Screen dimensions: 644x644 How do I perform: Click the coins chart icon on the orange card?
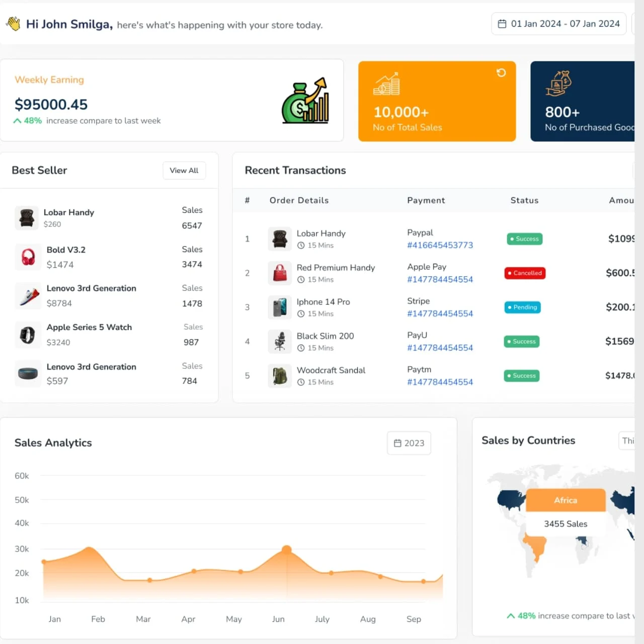[x=386, y=86]
